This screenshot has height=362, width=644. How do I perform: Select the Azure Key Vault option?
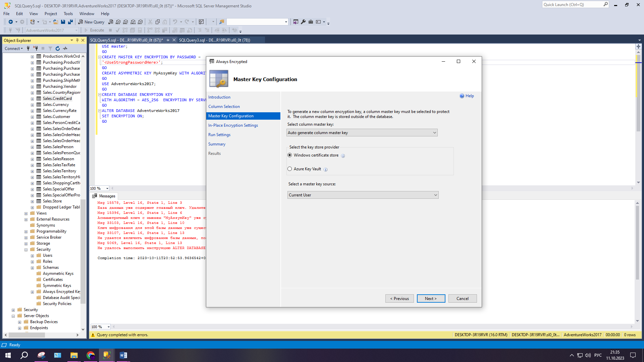click(x=290, y=169)
